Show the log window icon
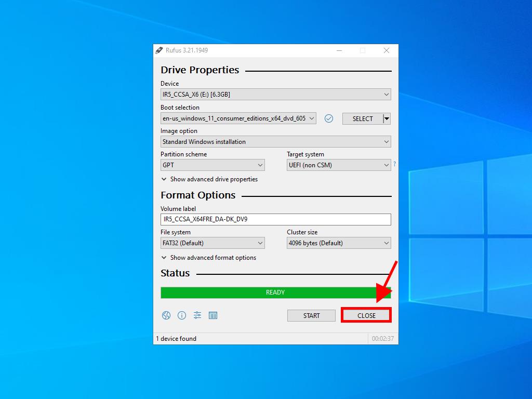 pos(213,315)
